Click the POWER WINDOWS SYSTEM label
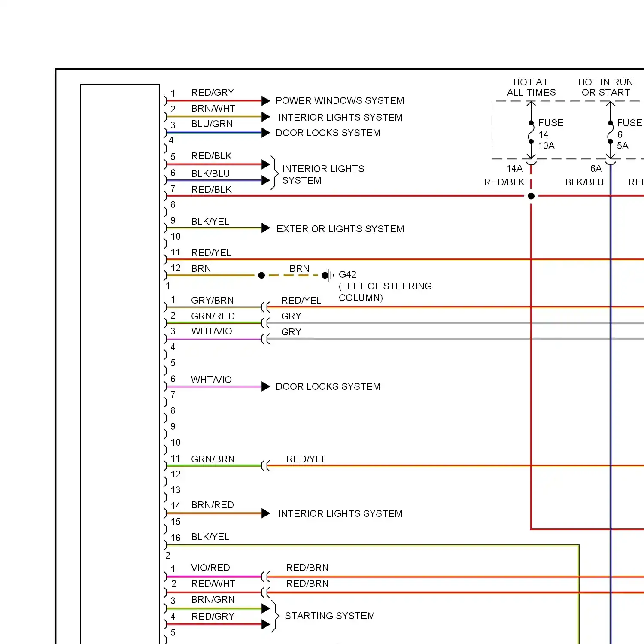Screen dimensions: 644x644 pyautogui.click(x=340, y=100)
